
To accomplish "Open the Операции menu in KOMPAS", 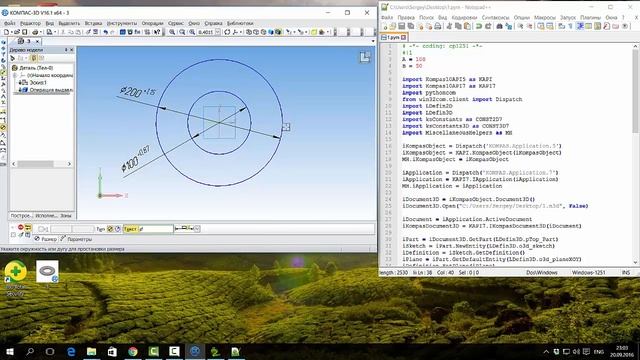I will 152,23.
